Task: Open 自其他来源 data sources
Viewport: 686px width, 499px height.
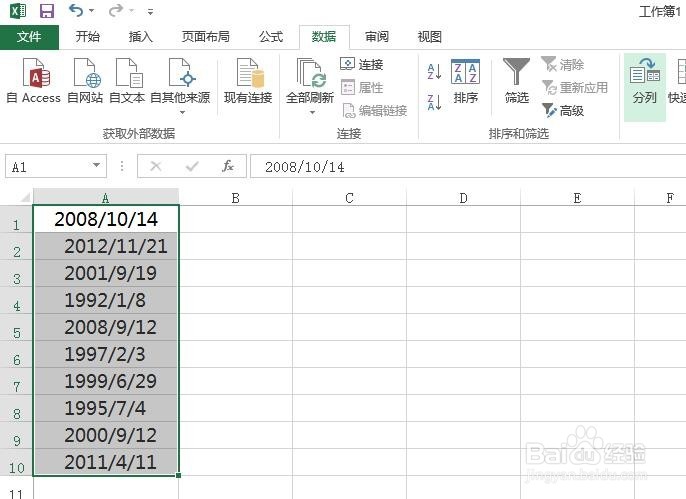Action: pyautogui.click(x=180, y=81)
